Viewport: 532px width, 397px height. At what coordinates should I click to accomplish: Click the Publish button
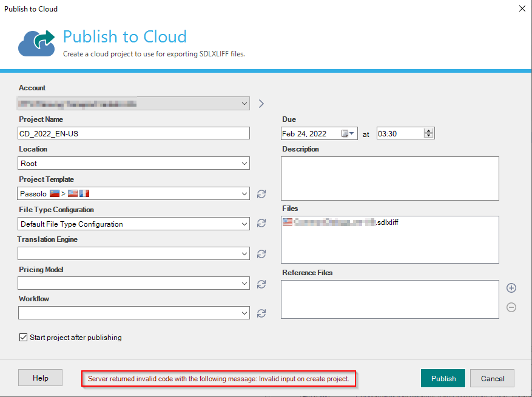coord(443,378)
